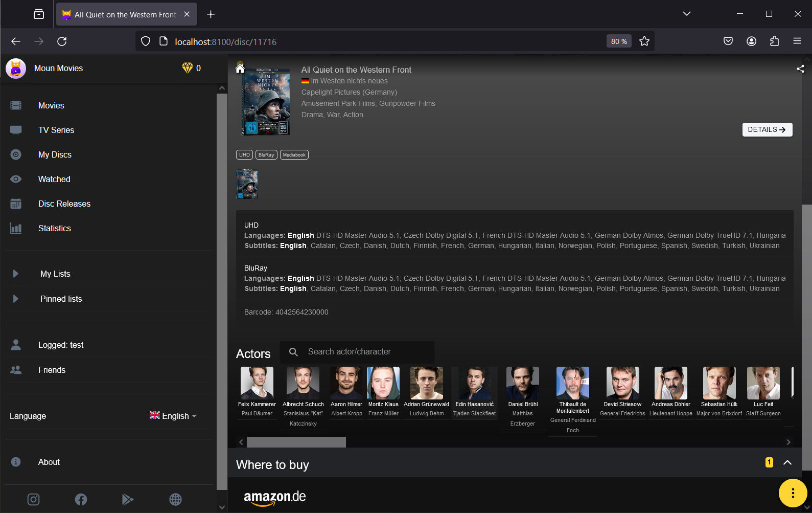Open the Facebook link in sidebar footer
This screenshot has height=513, width=812.
pyautogui.click(x=81, y=499)
